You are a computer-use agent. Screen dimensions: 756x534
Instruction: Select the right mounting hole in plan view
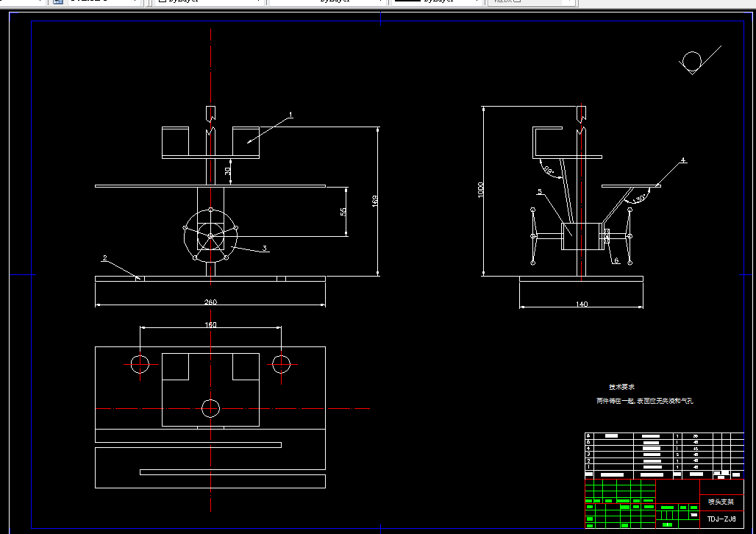281,364
